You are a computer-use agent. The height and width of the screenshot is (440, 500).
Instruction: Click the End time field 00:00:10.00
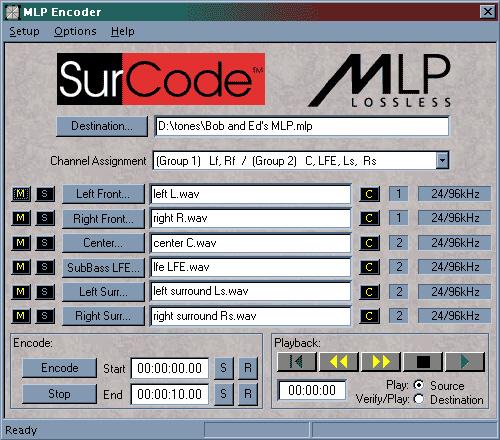tap(170, 394)
